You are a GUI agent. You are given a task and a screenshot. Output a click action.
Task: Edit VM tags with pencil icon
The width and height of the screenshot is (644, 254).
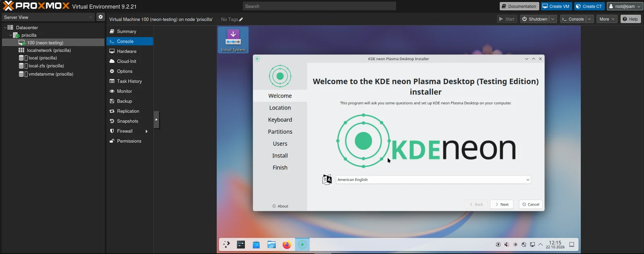point(241,19)
